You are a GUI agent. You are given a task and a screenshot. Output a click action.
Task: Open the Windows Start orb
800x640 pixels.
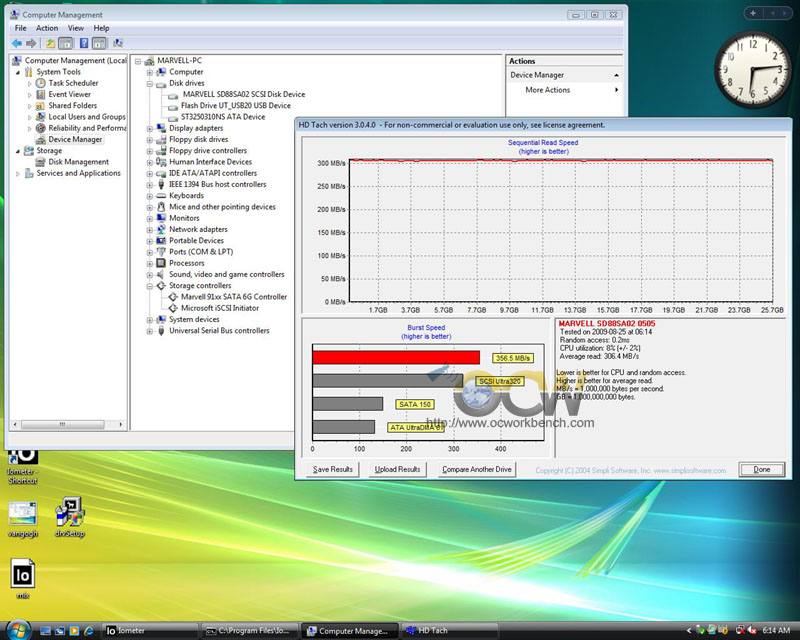pyautogui.click(x=17, y=631)
